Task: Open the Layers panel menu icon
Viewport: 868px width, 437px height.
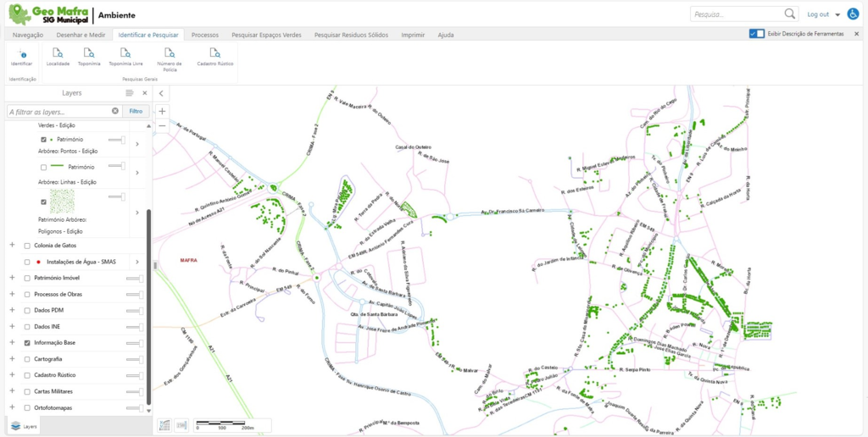Action: coord(130,93)
